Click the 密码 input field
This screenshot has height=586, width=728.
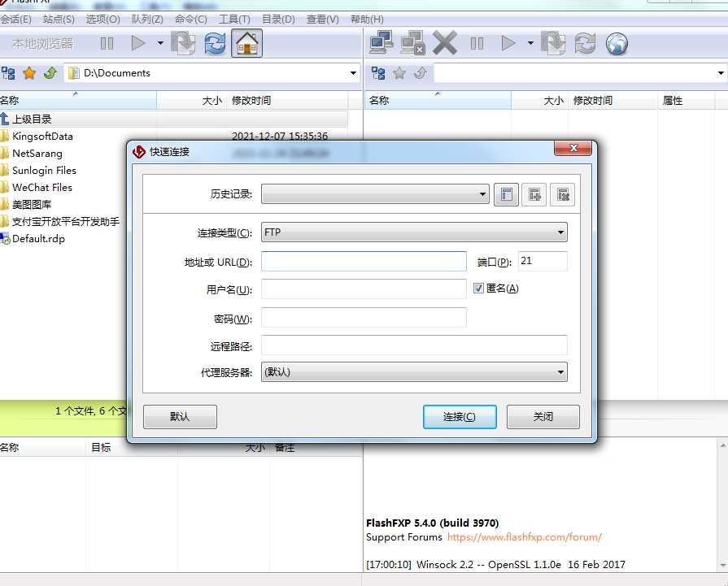(x=364, y=317)
